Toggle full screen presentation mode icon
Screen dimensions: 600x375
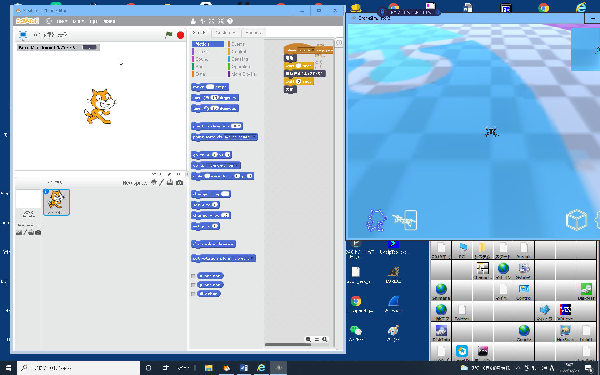click(23, 35)
